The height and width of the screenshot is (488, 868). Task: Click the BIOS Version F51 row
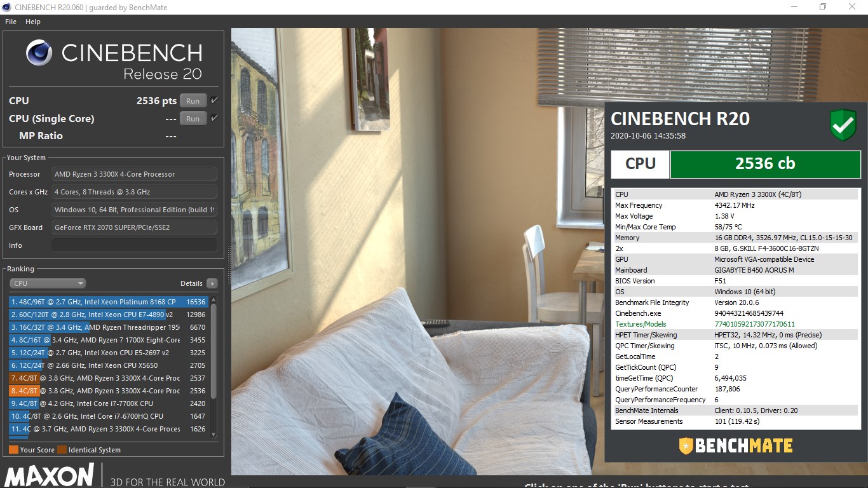(x=735, y=281)
